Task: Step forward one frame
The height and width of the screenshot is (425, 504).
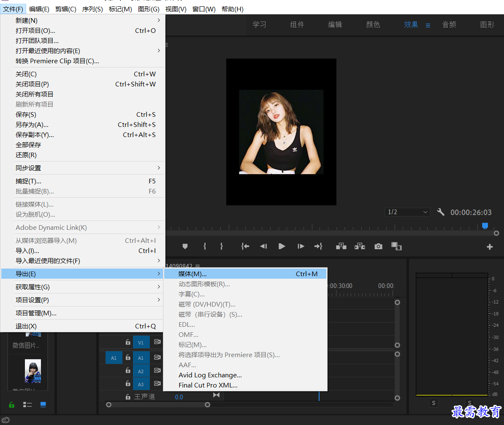Action: coord(301,246)
